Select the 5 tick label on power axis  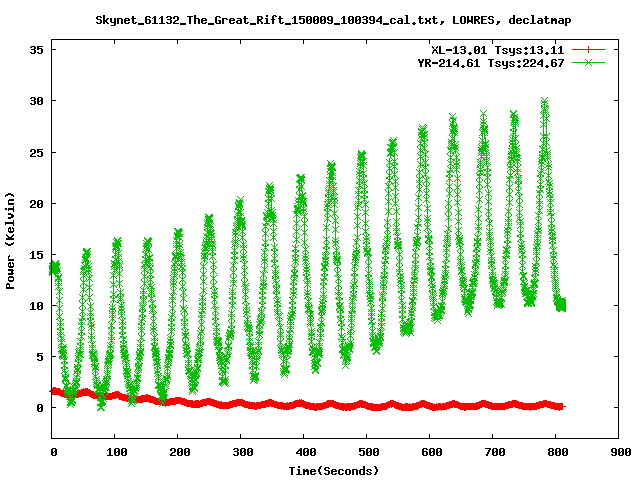38,356
